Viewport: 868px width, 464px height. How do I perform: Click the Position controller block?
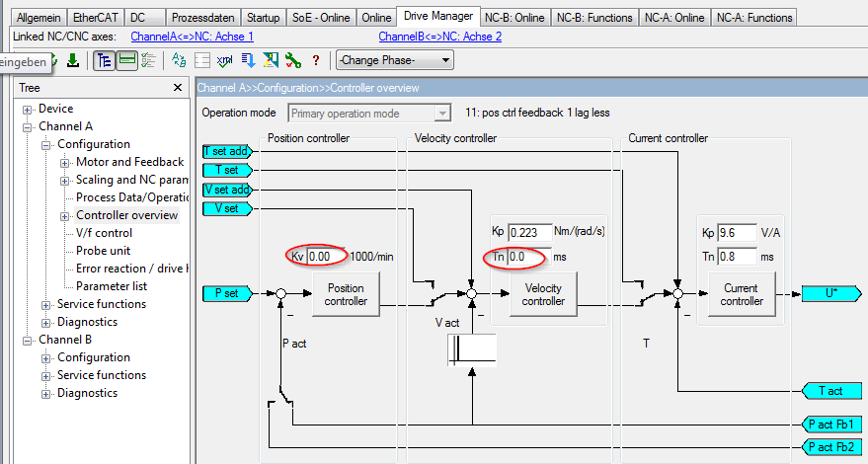pyautogui.click(x=346, y=294)
